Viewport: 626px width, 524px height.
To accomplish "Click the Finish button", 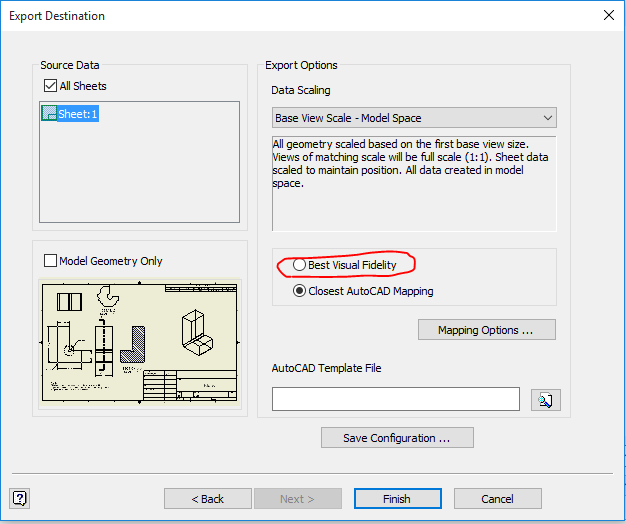I will point(398,498).
